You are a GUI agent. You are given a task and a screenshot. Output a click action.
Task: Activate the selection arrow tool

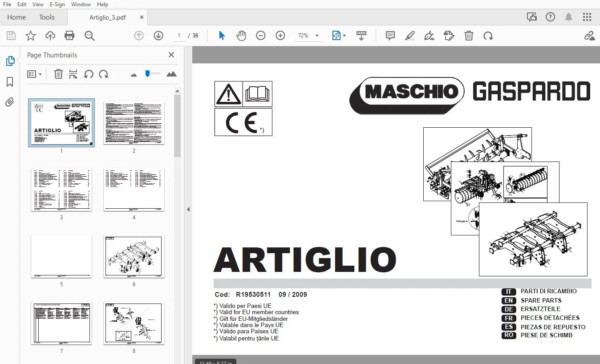tap(222, 36)
